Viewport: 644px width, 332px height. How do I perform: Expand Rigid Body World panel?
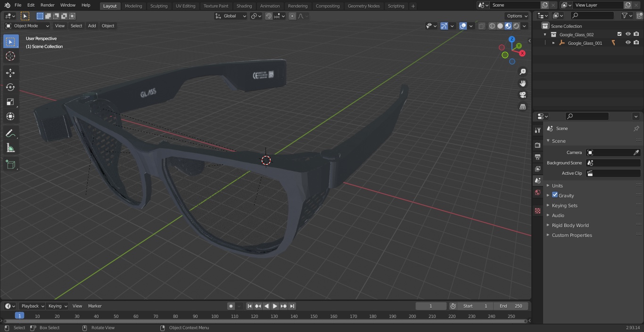pyautogui.click(x=570, y=225)
